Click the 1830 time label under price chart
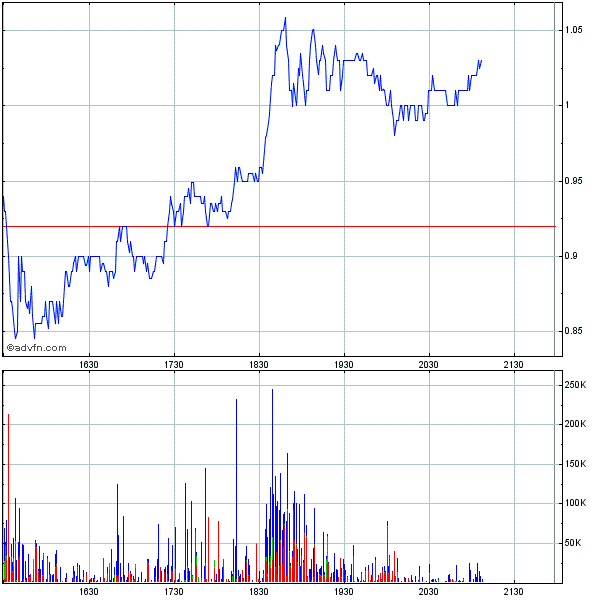 click(259, 365)
